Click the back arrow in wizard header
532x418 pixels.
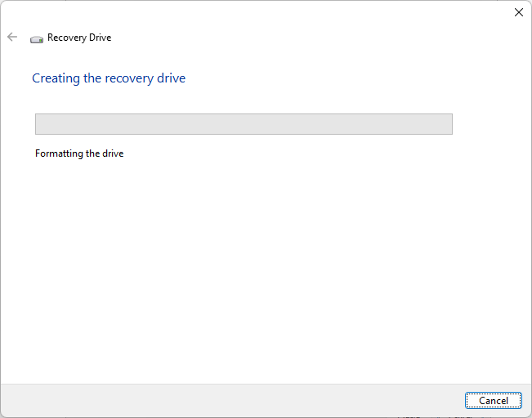point(12,37)
